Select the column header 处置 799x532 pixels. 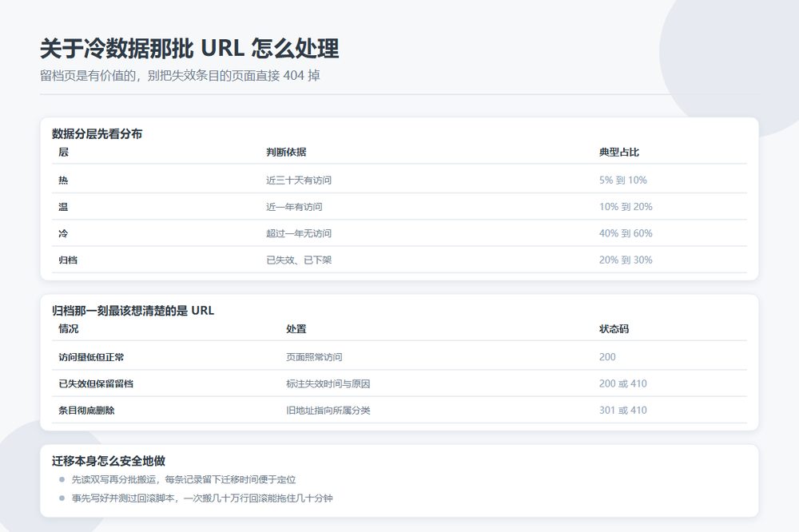[x=296, y=328]
